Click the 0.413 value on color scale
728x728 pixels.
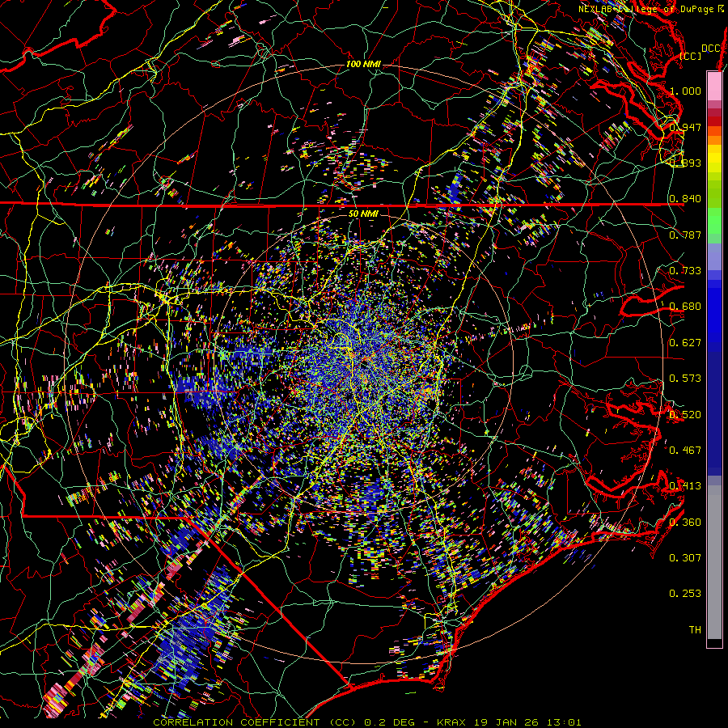click(685, 486)
